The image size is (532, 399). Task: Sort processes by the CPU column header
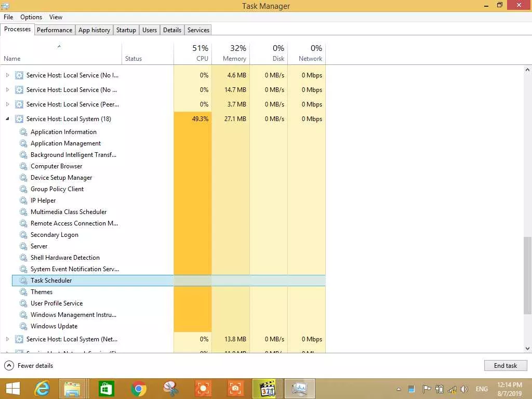click(193, 54)
